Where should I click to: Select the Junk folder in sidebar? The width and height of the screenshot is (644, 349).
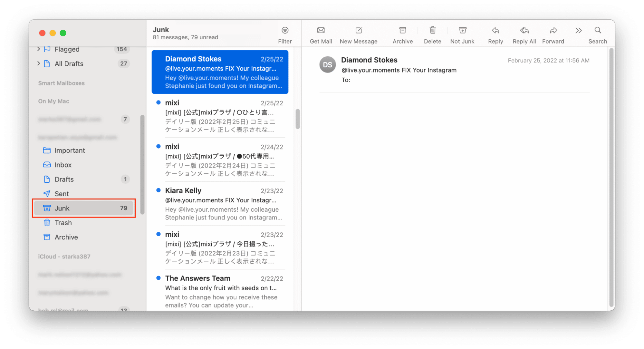click(84, 208)
